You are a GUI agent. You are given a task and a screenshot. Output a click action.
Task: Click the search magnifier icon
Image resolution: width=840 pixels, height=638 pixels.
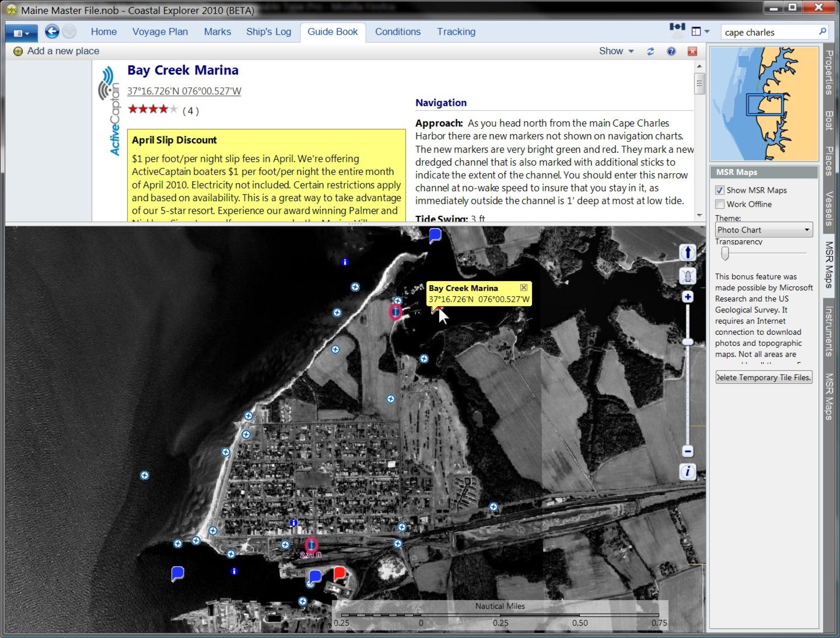822,31
